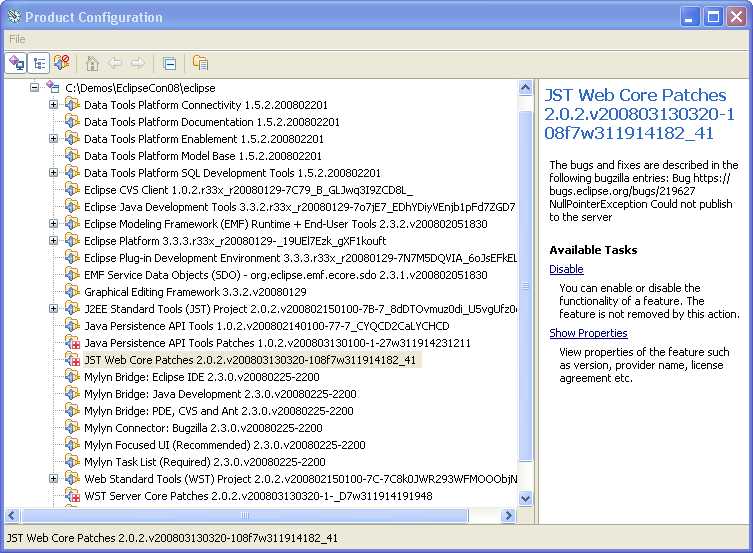Click the horizontal scrollbar left arrow
The width and height of the screenshot is (753, 553).
point(12,516)
